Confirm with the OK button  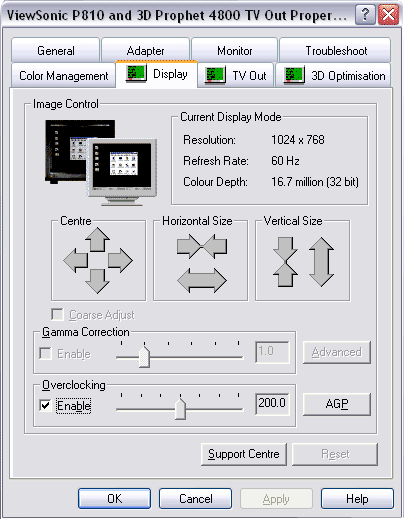coord(114,499)
